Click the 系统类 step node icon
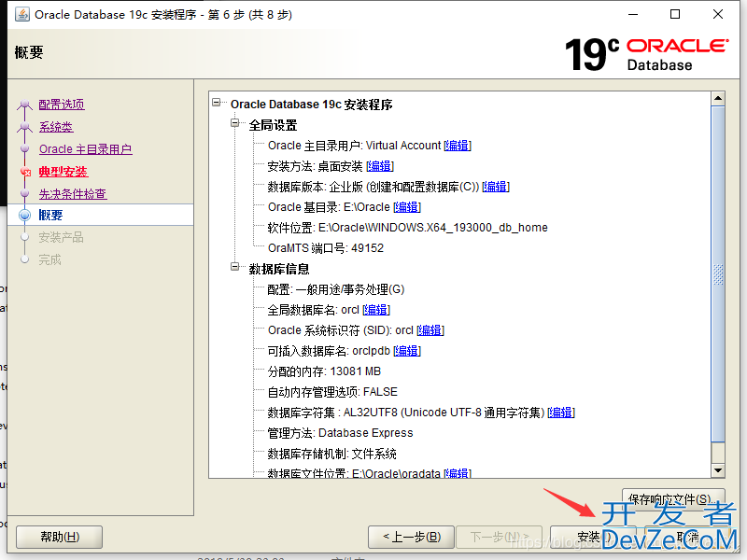 coord(25,127)
